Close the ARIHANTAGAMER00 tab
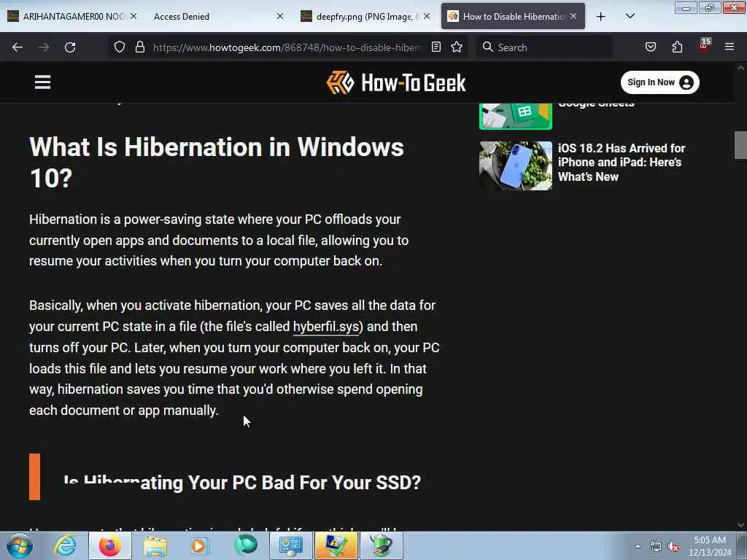This screenshot has height=560, width=747. [x=133, y=16]
